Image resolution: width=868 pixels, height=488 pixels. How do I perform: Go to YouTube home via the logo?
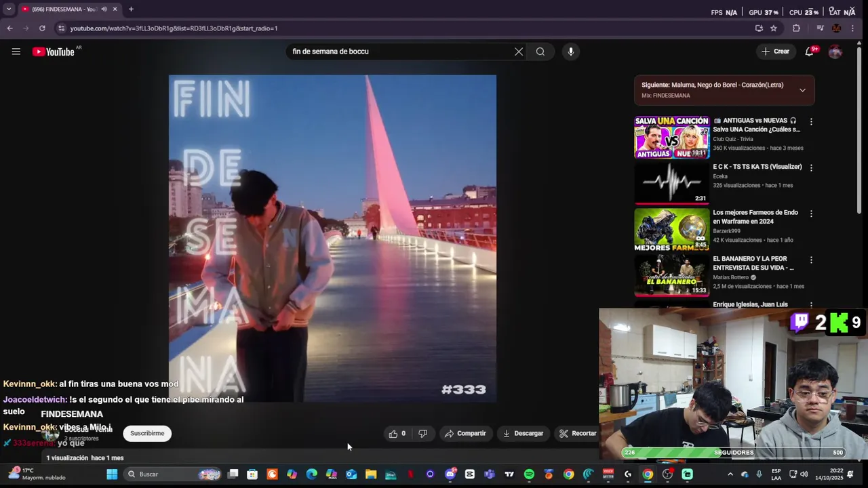[x=54, y=52]
